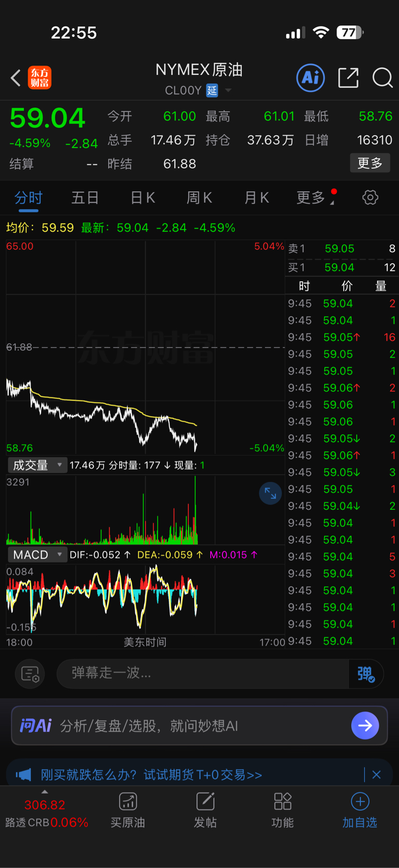Tap the 买原油 chart icon
399x868 pixels.
point(128,801)
